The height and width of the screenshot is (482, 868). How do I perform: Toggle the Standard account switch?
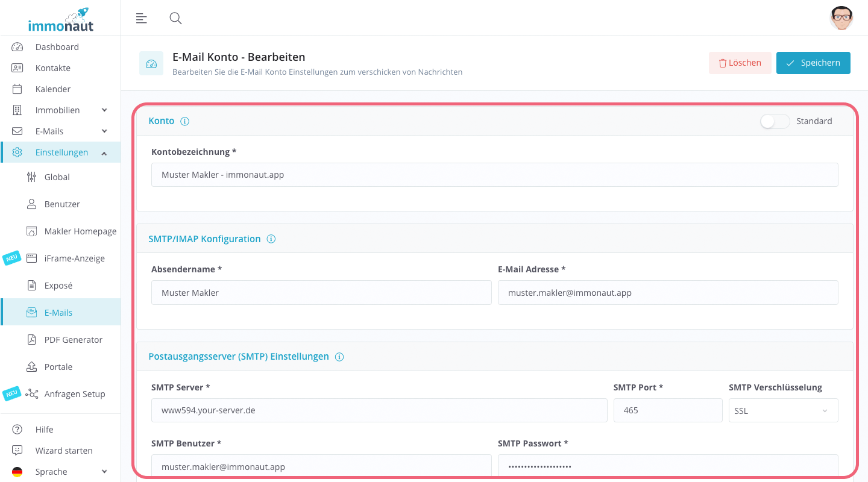click(775, 121)
